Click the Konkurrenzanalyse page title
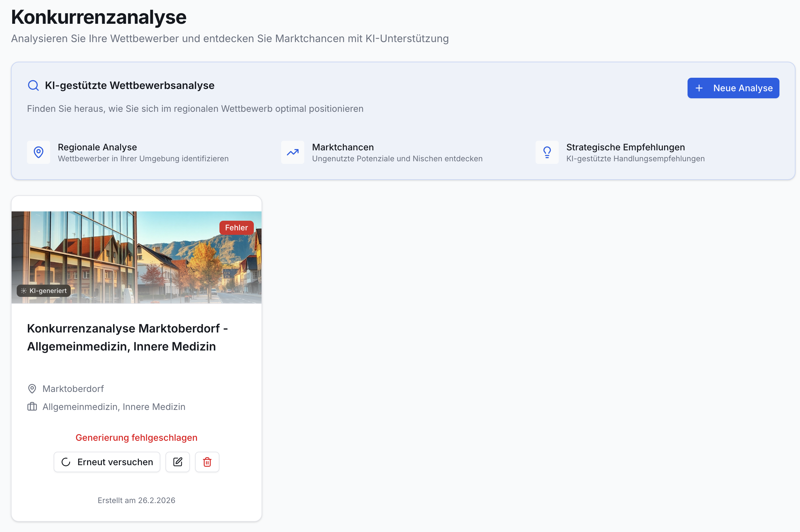This screenshot has width=800, height=532. point(99,17)
